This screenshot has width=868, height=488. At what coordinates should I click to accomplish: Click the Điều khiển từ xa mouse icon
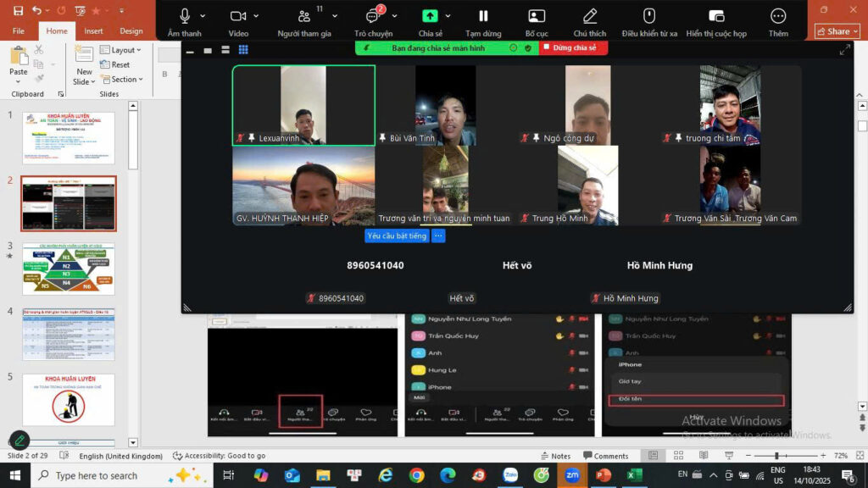tap(649, 16)
